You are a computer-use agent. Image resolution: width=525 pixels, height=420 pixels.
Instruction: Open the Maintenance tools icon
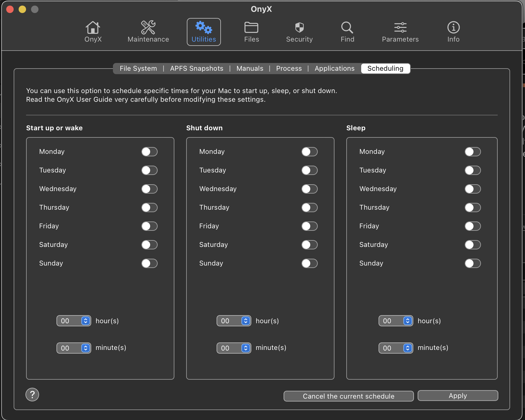pyautogui.click(x=148, y=28)
